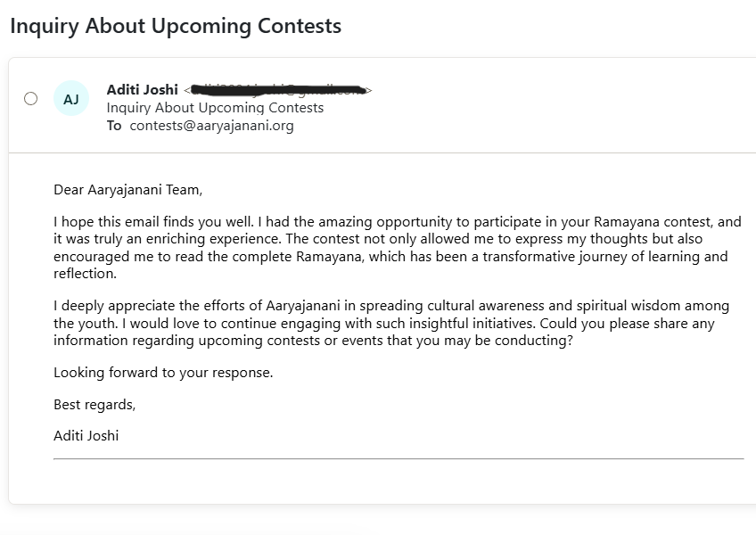The image size is (756, 535).
Task: Click the paragraph starting I deeply appreciate
Action: pos(391,323)
